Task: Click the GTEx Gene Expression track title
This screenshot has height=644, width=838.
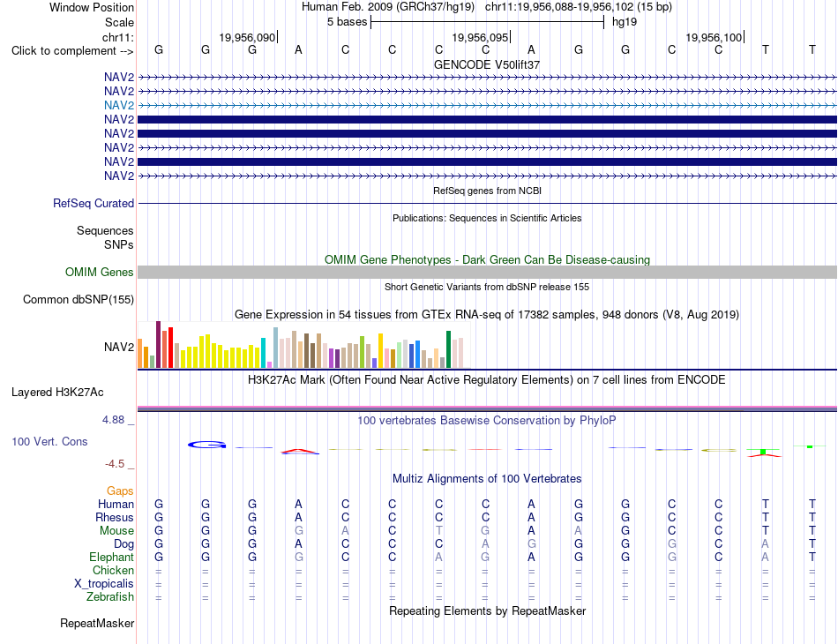Action: (x=487, y=315)
